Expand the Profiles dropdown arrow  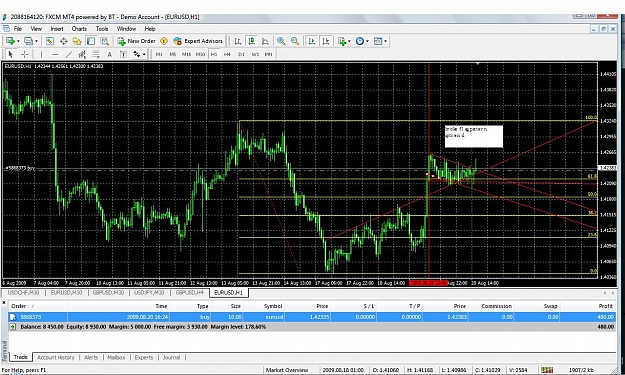point(36,41)
